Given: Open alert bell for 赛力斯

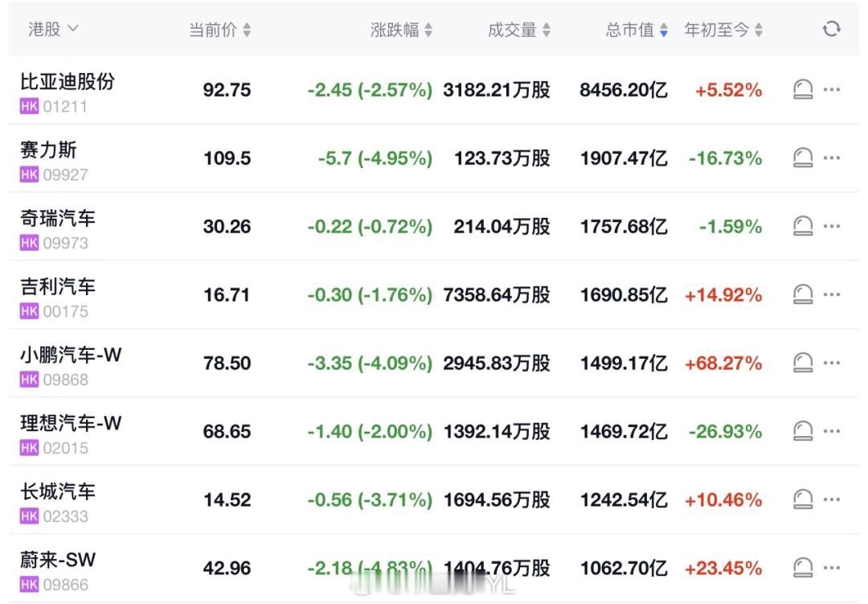Looking at the screenshot, I should click(x=803, y=158).
